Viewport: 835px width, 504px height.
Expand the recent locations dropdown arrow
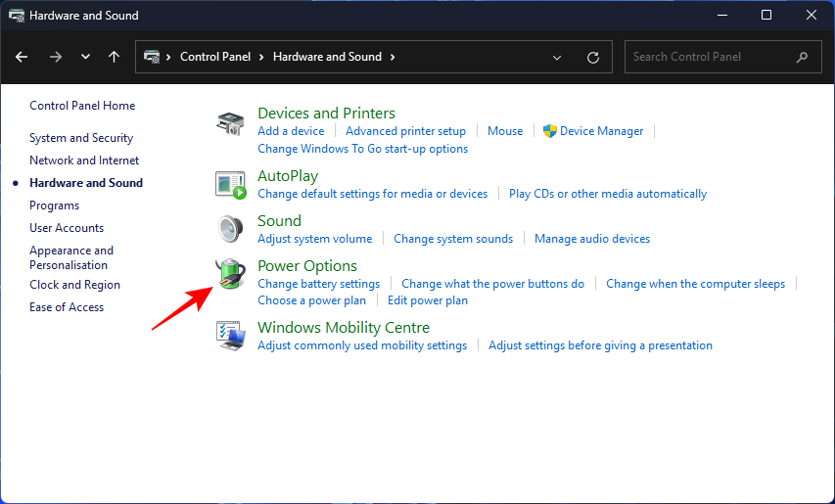[85, 57]
